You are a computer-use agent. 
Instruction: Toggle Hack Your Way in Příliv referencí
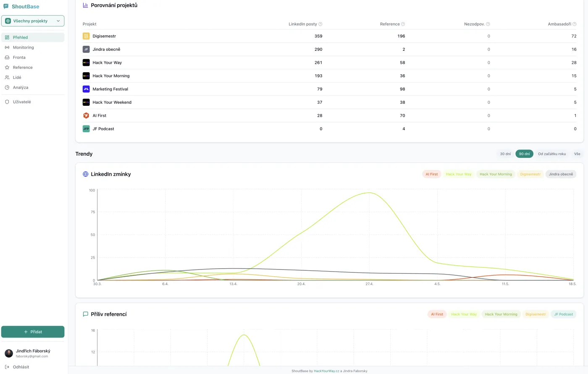click(464, 314)
